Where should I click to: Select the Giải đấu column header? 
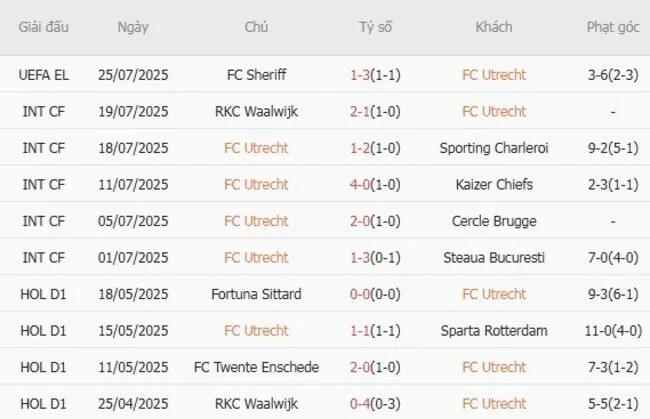[44, 28]
